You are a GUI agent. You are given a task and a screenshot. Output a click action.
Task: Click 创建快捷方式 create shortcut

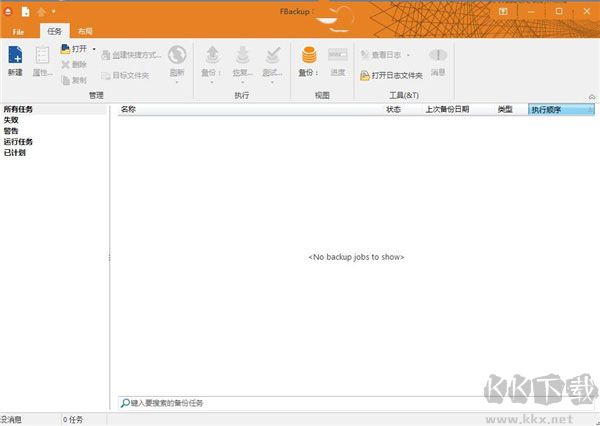click(131, 55)
